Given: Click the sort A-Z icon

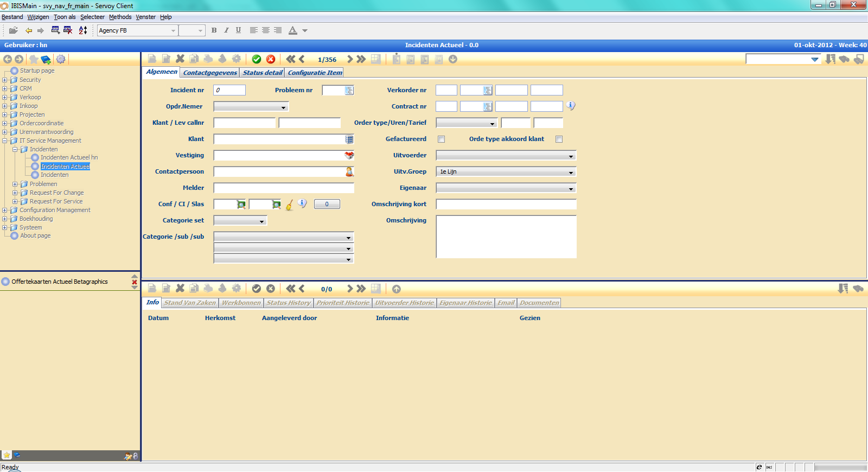Looking at the screenshot, I should pos(83,30).
